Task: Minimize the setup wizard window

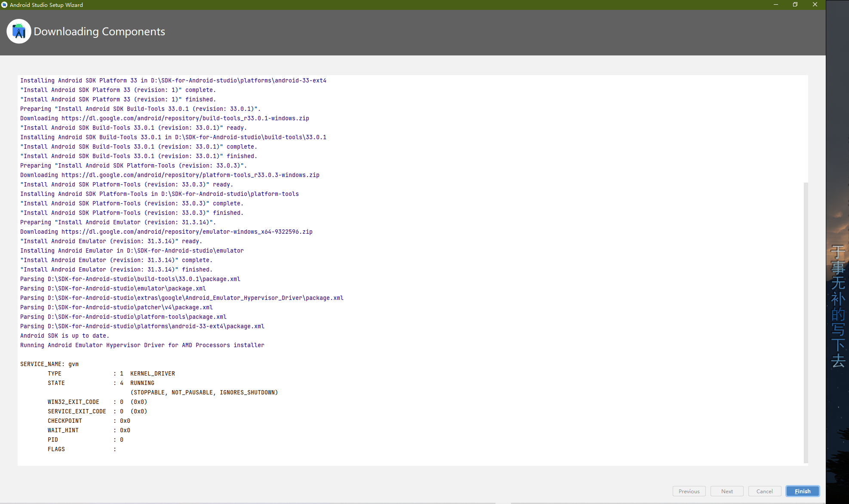Action: pos(775,5)
